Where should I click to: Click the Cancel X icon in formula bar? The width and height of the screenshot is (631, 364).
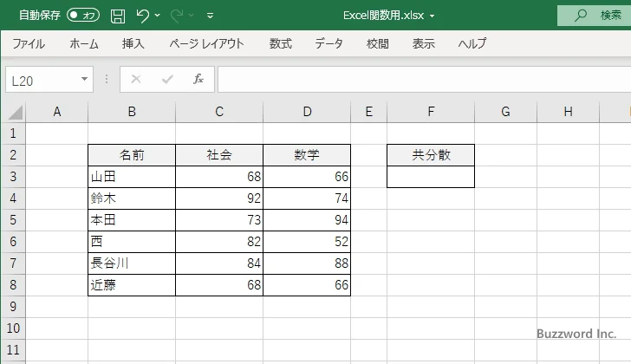(x=136, y=79)
